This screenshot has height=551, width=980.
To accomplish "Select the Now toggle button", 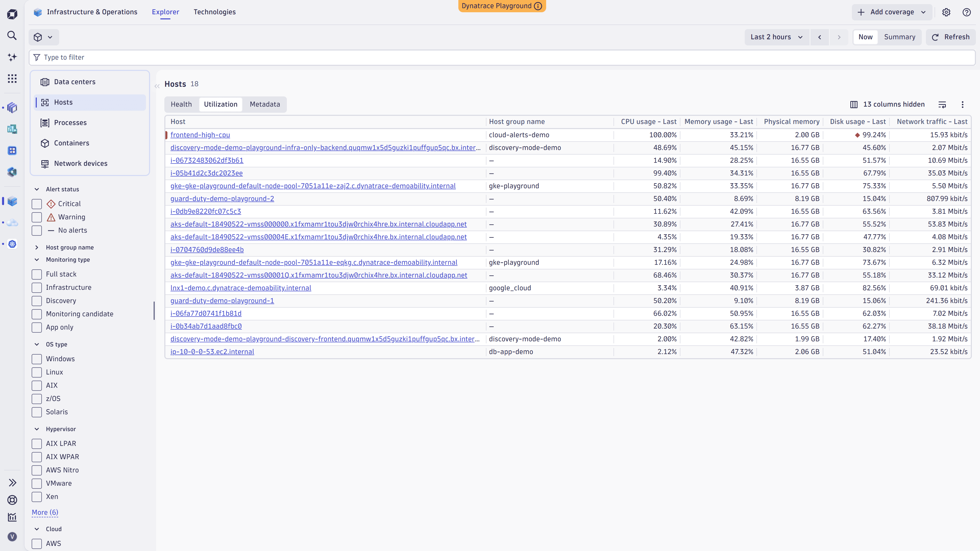I will (865, 37).
